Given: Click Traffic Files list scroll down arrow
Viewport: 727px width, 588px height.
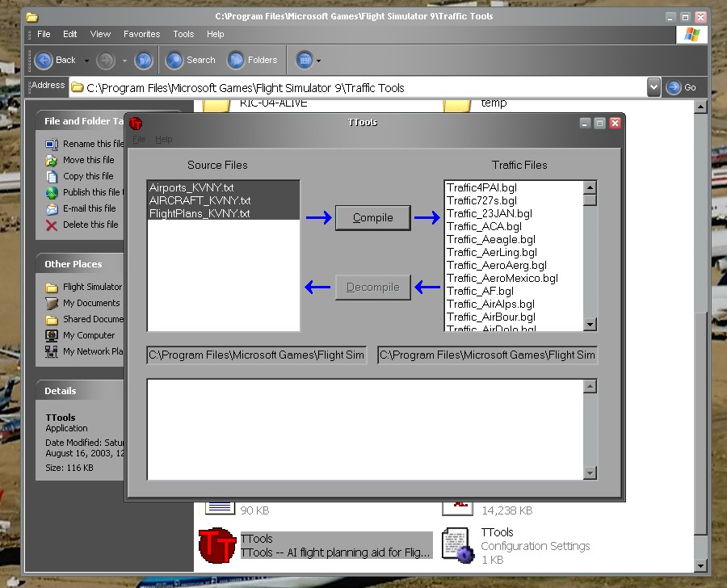Looking at the screenshot, I should [x=590, y=324].
